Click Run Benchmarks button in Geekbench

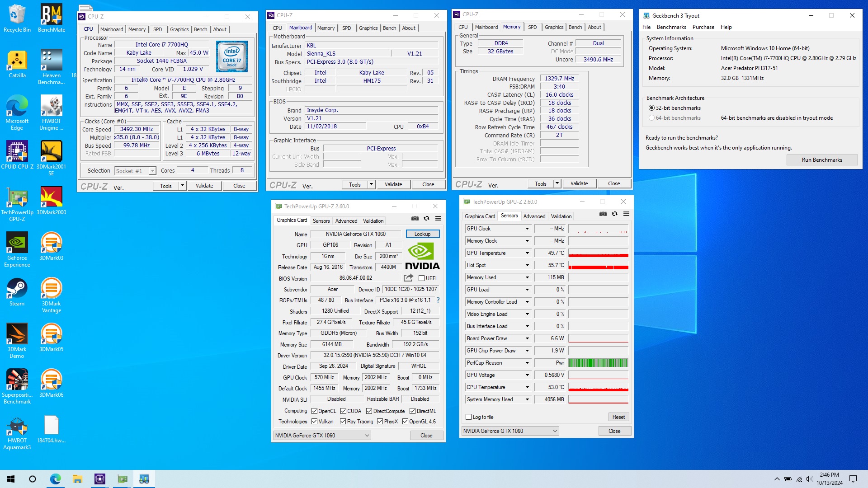point(822,160)
